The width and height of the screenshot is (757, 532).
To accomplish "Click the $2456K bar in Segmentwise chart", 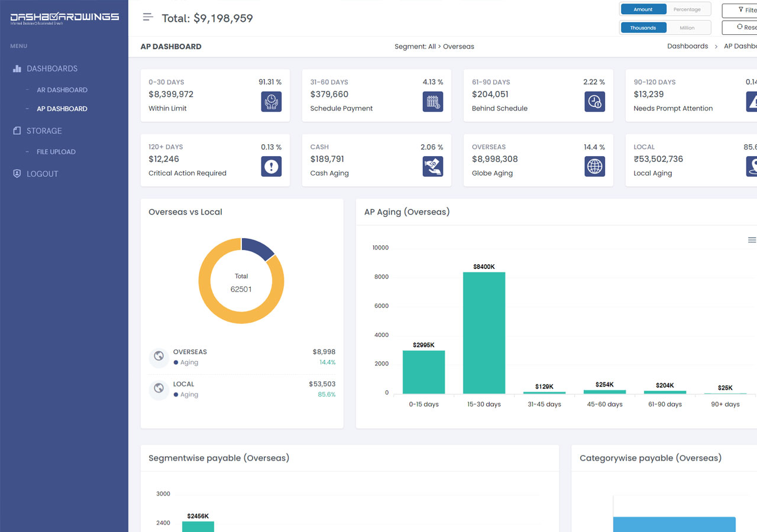I will pos(198,527).
